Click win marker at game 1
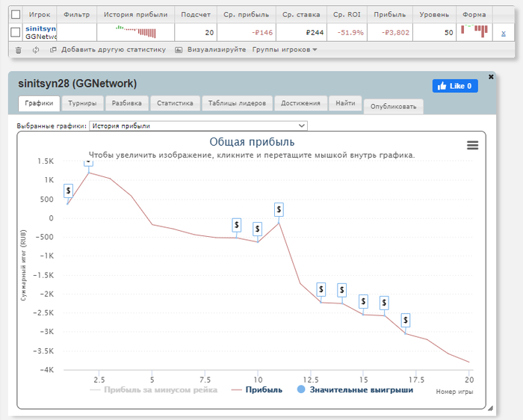523x420 pixels. click(69, 191)
